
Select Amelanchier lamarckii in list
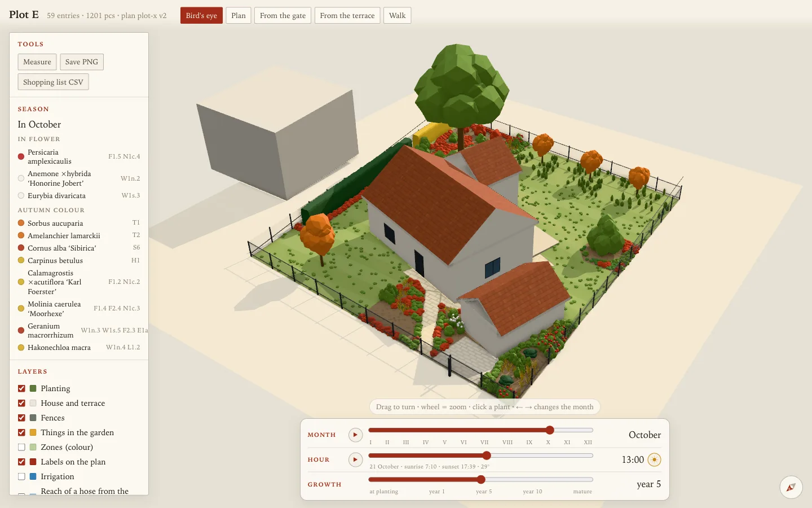tap(79, 235)
